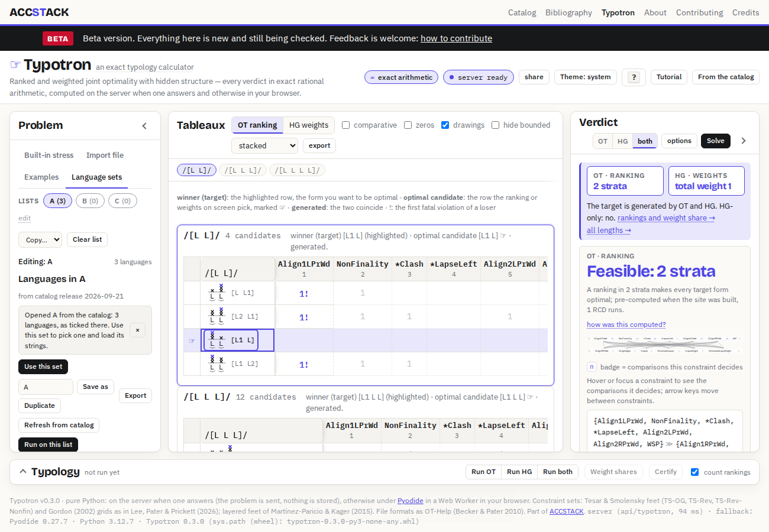Click the Solve button

716,141
